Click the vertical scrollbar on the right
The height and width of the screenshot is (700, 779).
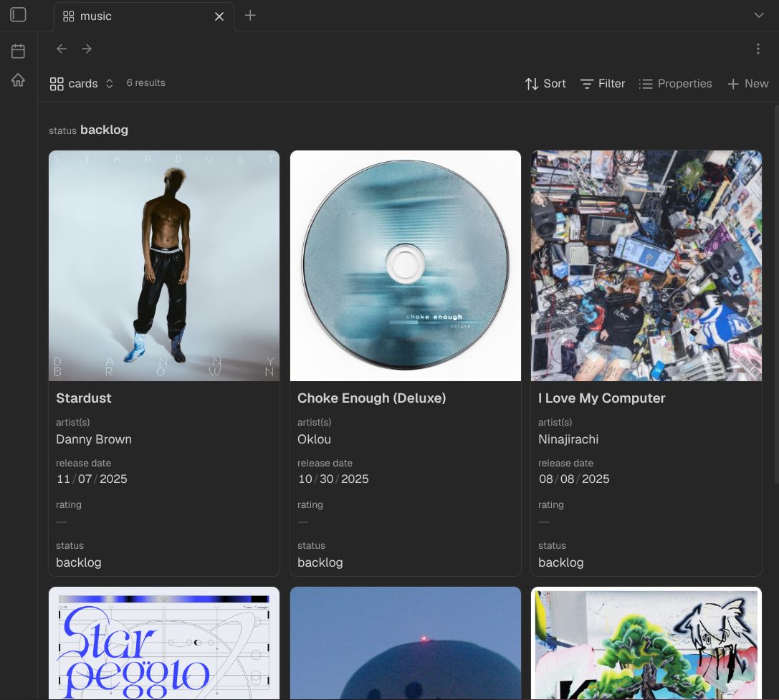pyautogui.click(x=776, y=293)
